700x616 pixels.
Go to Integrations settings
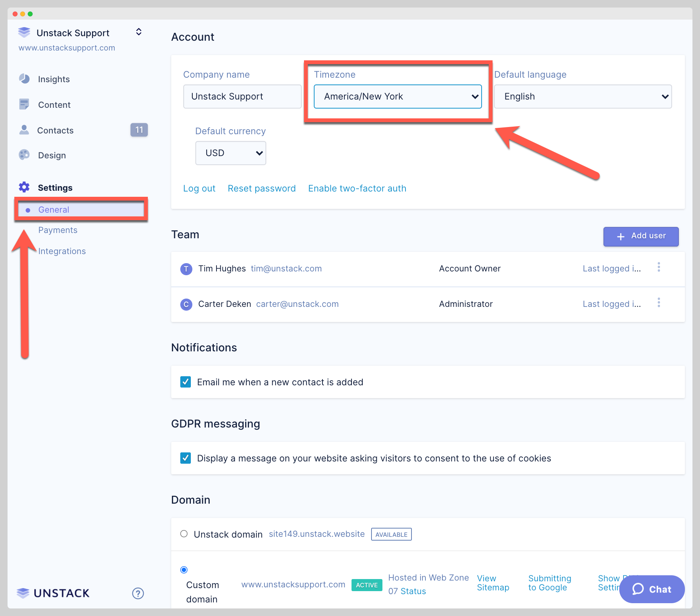[x=62, y=251]
